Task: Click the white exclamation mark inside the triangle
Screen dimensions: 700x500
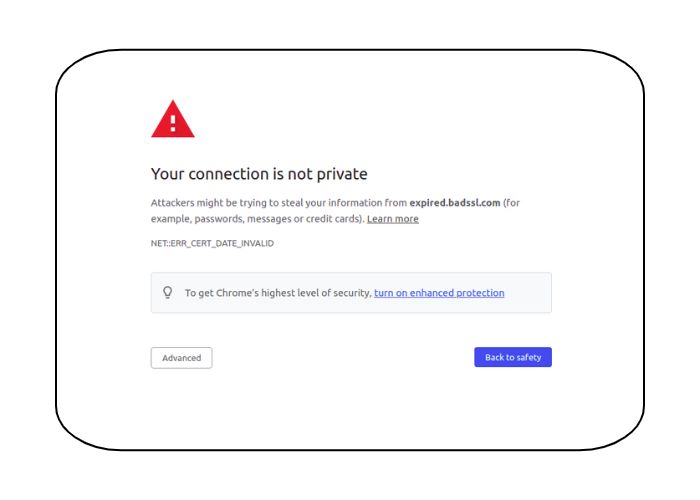Action: [173, 123]
